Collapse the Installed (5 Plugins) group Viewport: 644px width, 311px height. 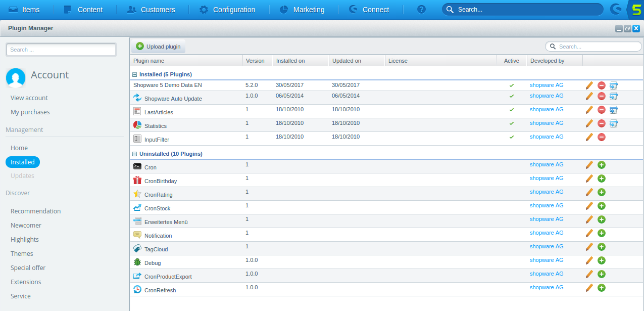pos(134,74)
